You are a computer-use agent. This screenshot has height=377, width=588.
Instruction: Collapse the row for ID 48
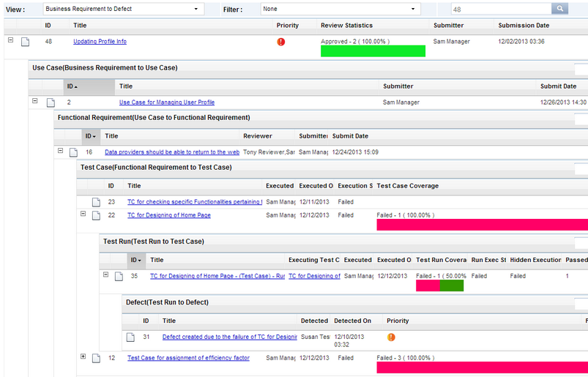point(10,41)
